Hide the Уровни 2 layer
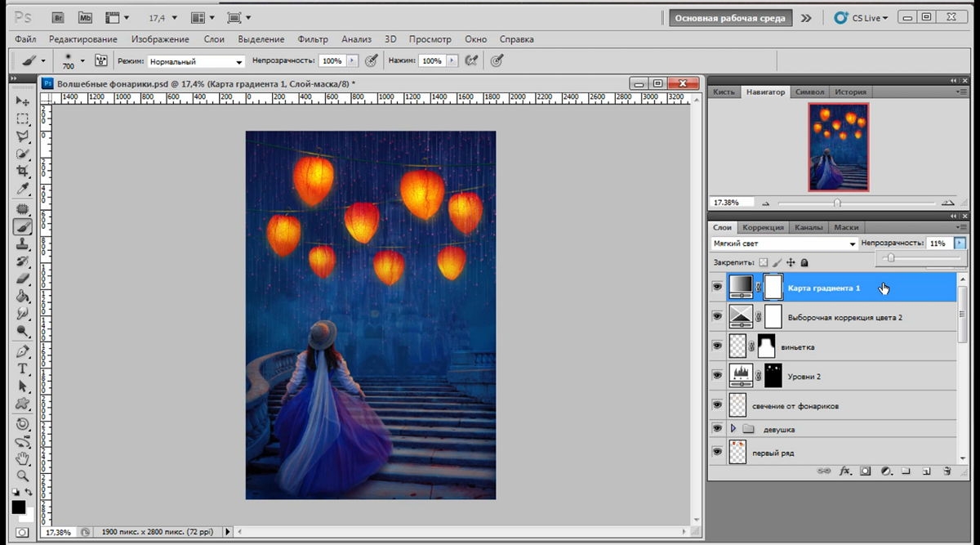This screenshot has width=980, height=545. (717, 375)
